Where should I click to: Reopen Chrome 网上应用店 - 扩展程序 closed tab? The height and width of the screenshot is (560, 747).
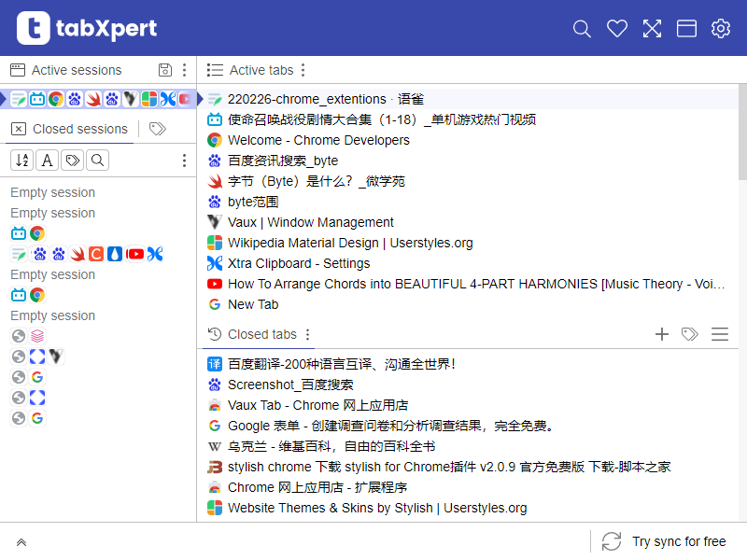pos(468,486)
